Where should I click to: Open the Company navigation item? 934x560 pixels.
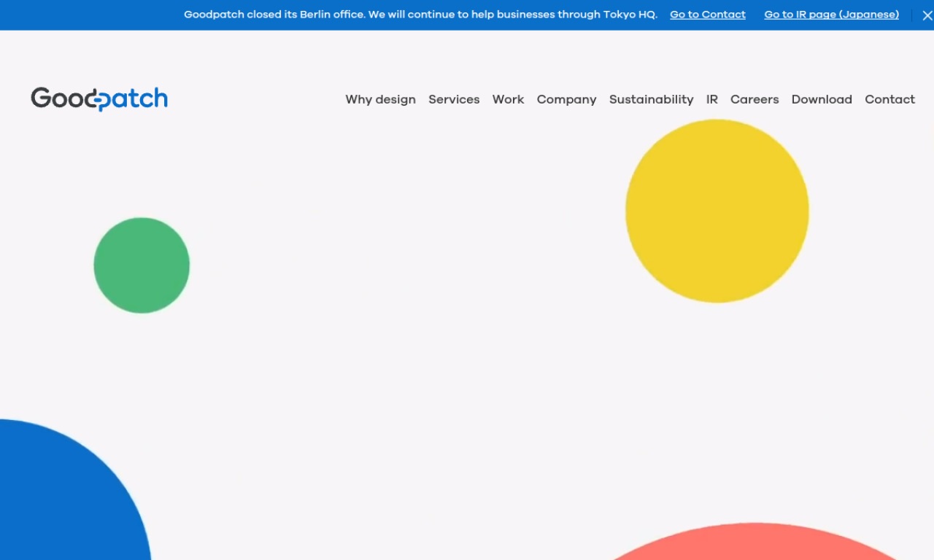pos(567,99)
